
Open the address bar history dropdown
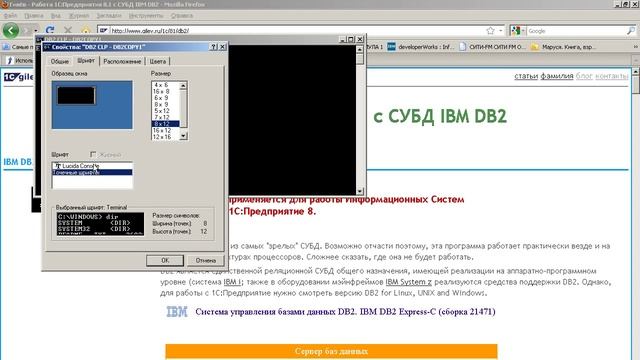click(500, 31)
